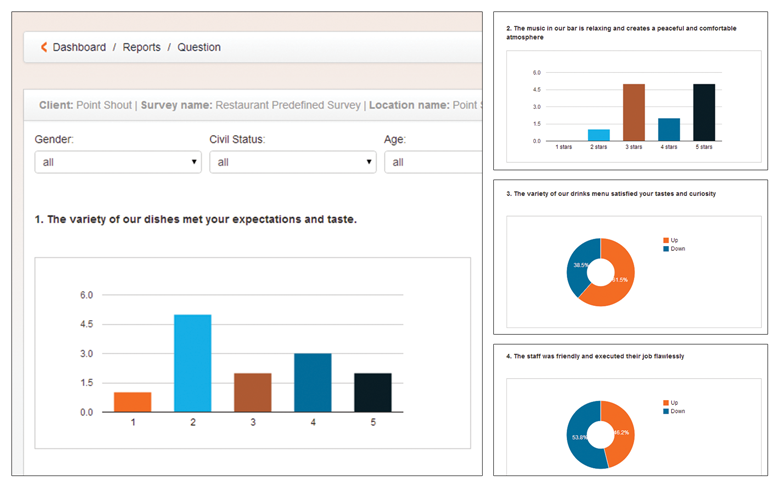Screen dimensions: 779x487
Task: Select the 5 stars bar in music chart
Action: click(704, 112)
